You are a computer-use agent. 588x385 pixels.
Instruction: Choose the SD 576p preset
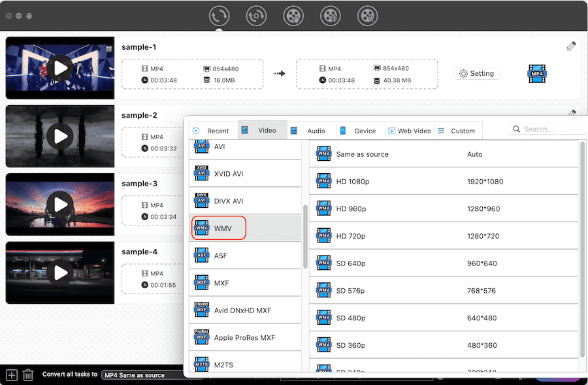point(444,291)
